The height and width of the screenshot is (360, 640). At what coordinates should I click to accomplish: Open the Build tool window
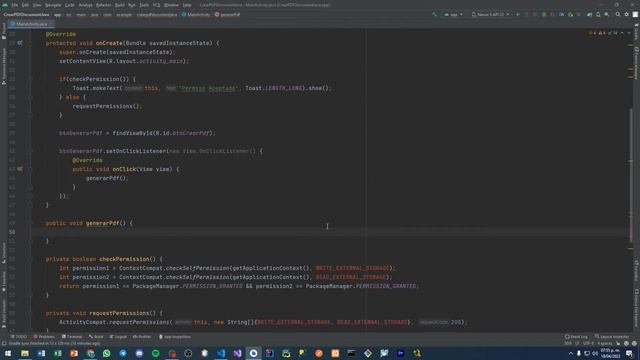pyautogui.click(x=96, y=337)
